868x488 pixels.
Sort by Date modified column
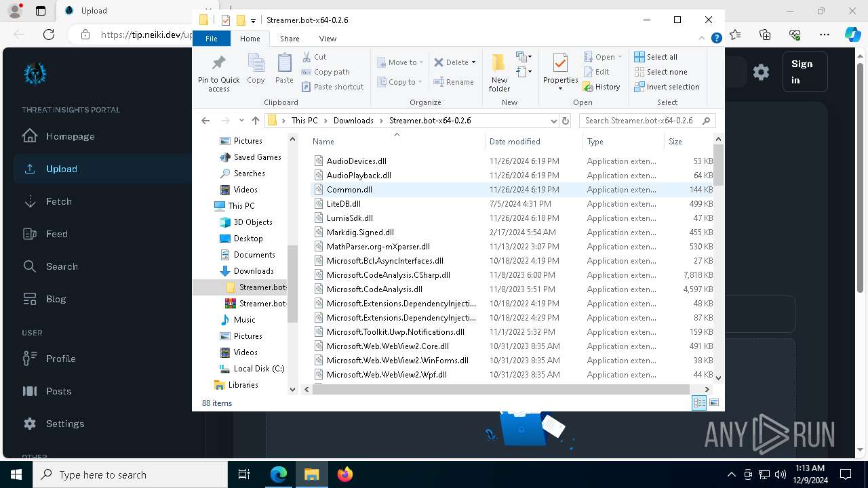[534, 142]
